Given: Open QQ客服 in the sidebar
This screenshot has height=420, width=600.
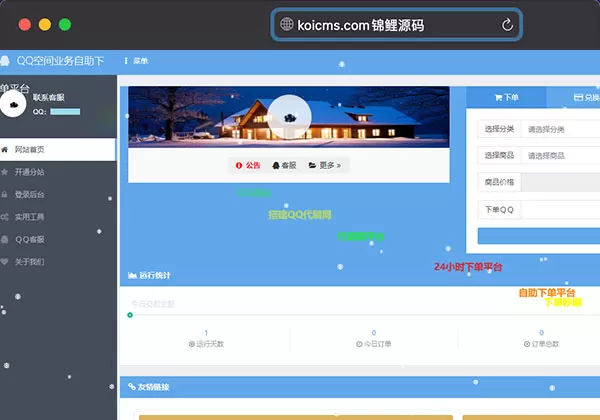Looking at the screenshot, I should click(x=58, y=239).
